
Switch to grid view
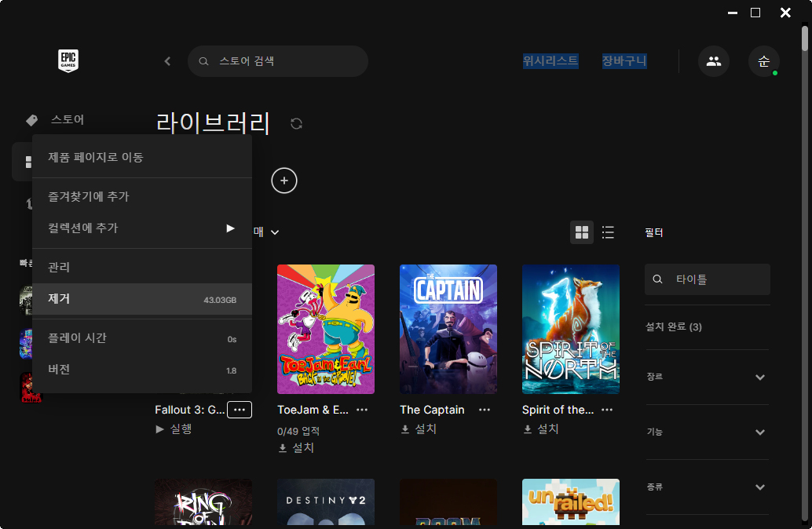[x=582, y=232]
